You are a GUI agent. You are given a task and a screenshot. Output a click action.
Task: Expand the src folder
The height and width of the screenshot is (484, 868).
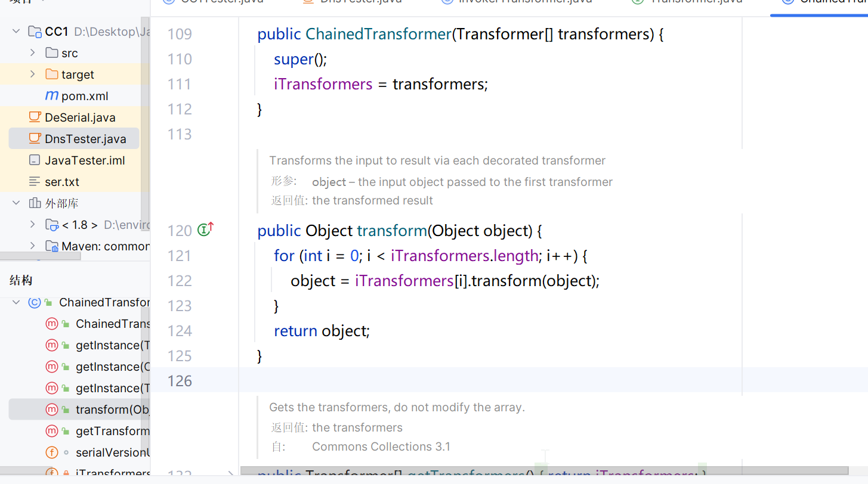pyautogui.click(x=33, y=53)
